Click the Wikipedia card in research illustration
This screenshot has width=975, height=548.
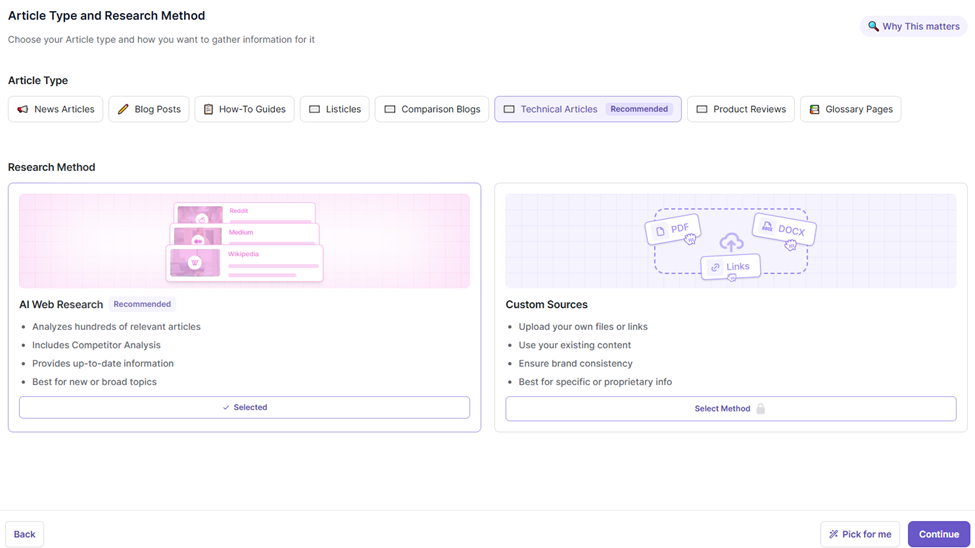(x=244, y=263)
